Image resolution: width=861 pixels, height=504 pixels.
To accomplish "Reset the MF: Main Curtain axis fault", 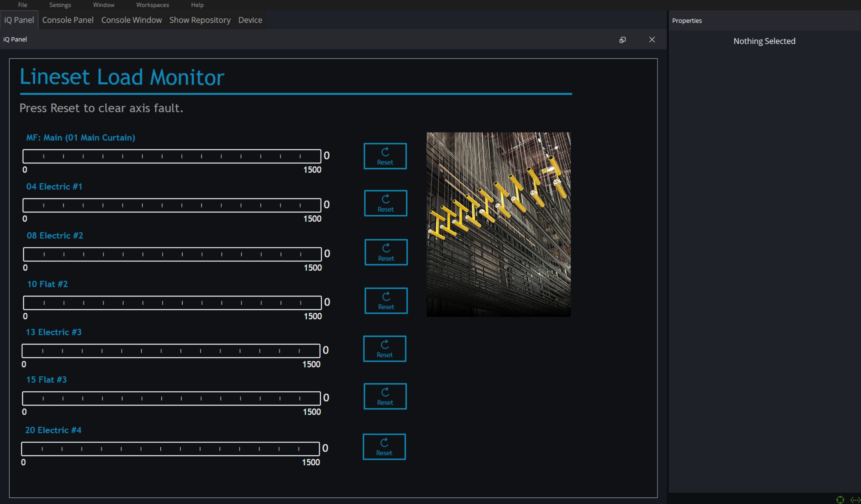I will click(x=385, y=156).
